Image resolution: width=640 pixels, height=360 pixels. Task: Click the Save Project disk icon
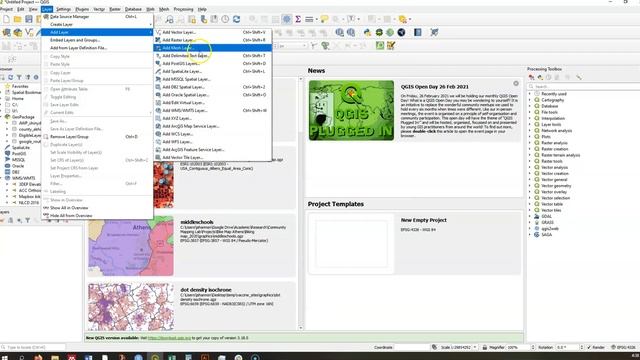[29, 19]
